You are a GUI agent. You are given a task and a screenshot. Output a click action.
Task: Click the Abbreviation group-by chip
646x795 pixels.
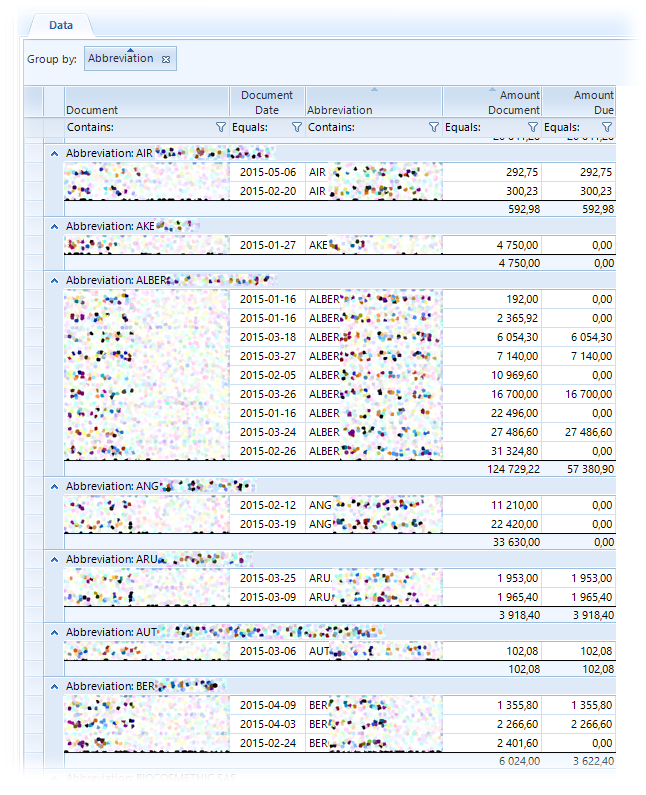coord(130,59)
